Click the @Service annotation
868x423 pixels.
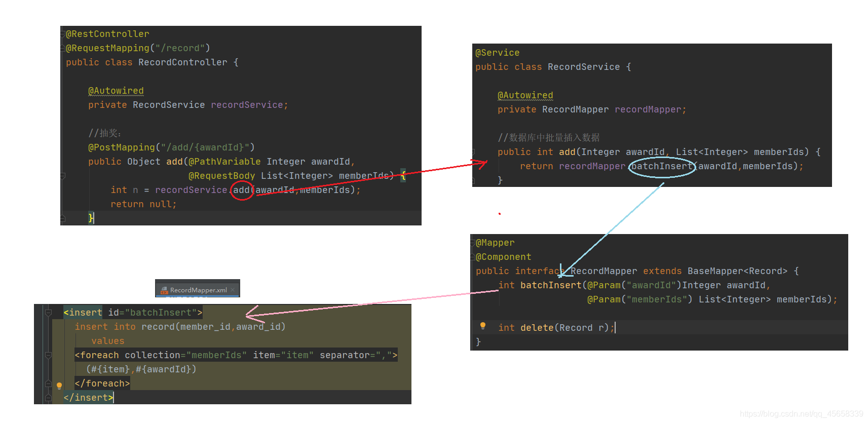point(498,53)
